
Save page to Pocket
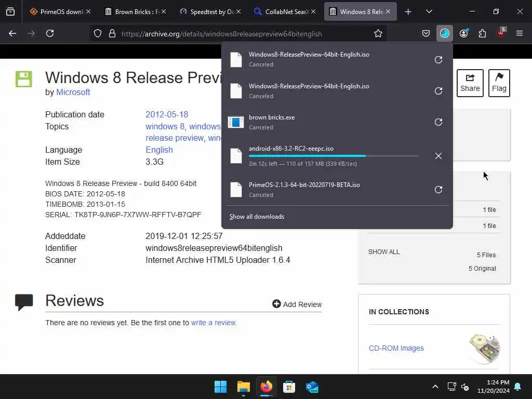426,34
